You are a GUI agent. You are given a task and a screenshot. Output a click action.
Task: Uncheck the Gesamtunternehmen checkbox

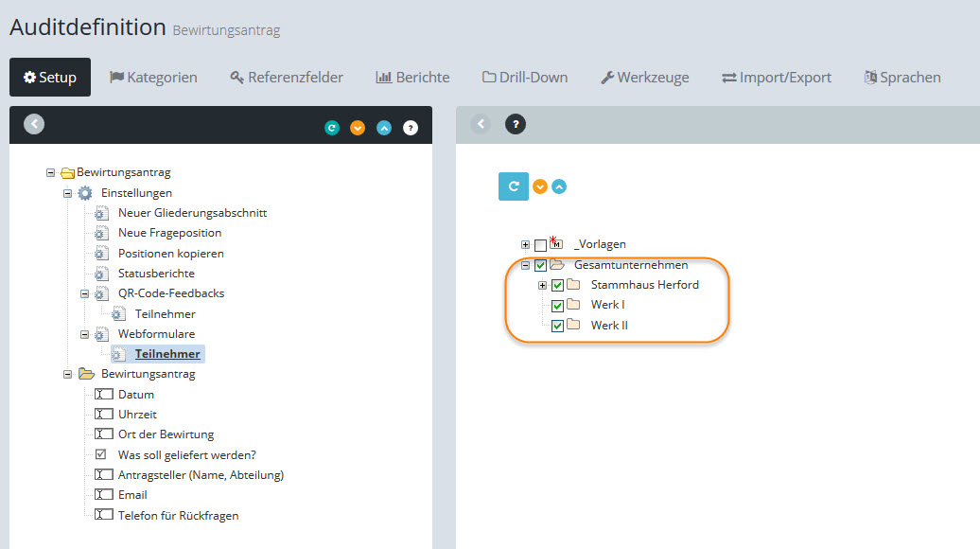[x=540, y=265]
